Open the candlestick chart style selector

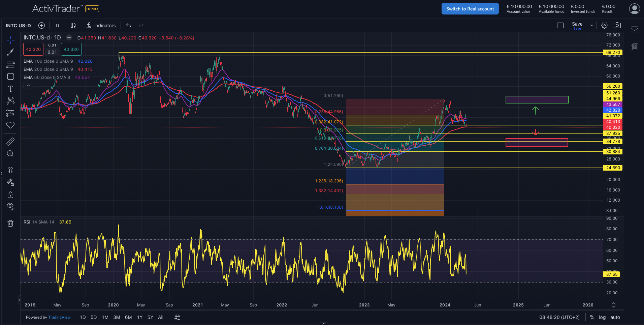73,25
